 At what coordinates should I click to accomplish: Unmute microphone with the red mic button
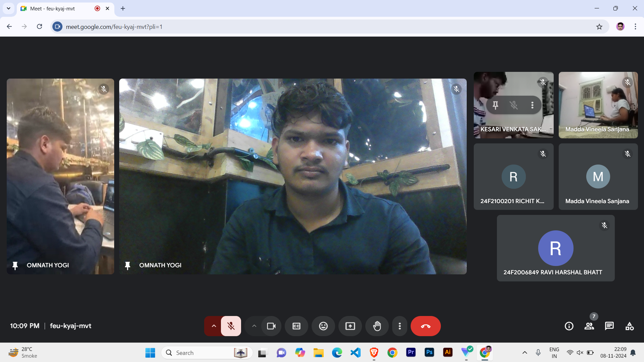click(x=231, y=326)
